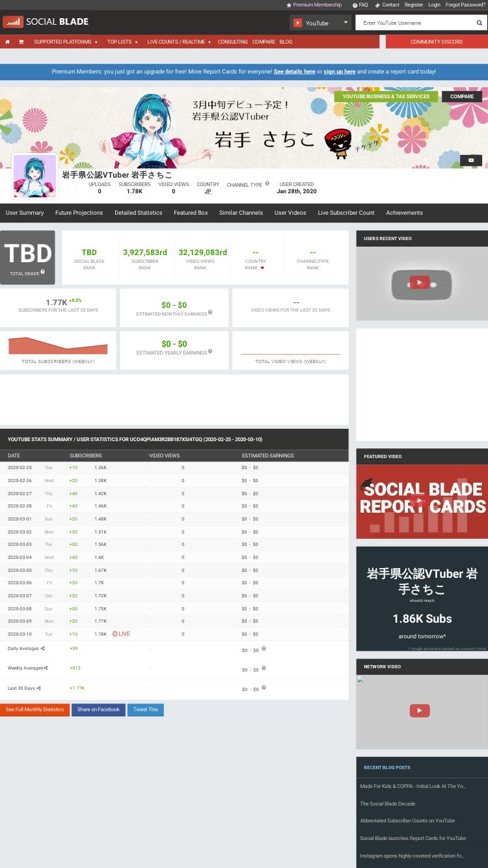Switch to the Live Subscriber Count tab

click(x=346, y=213)
